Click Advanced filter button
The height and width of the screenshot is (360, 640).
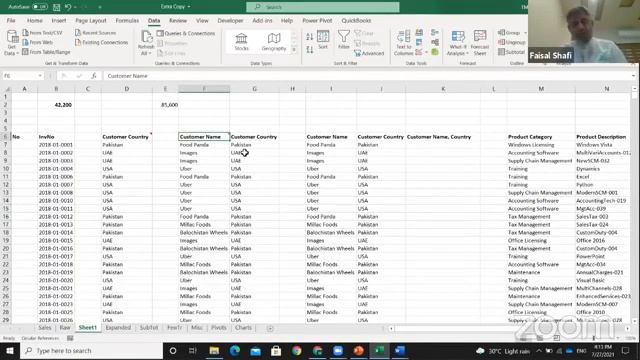369,53
